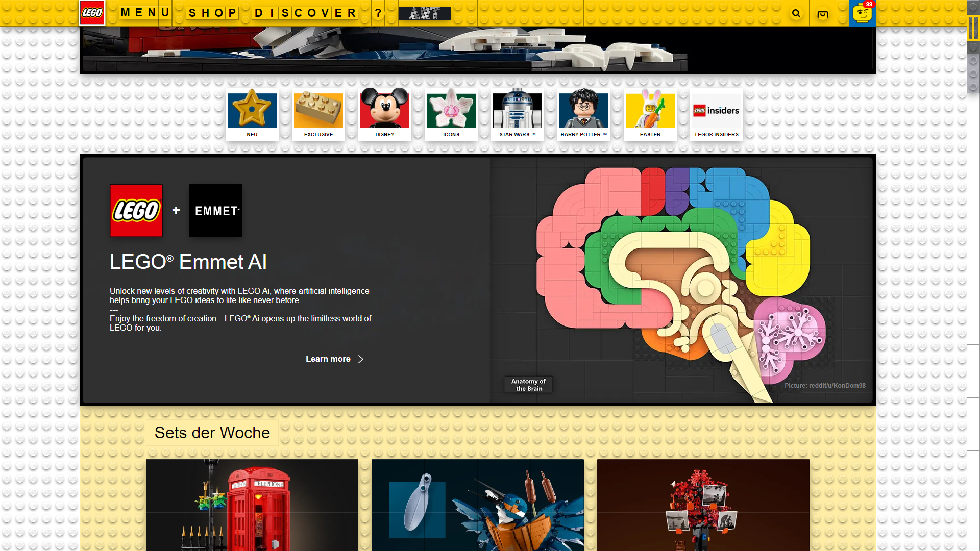Select the HARRY POTTER category tile
The image size is (980, 551).
click(584, 114)
